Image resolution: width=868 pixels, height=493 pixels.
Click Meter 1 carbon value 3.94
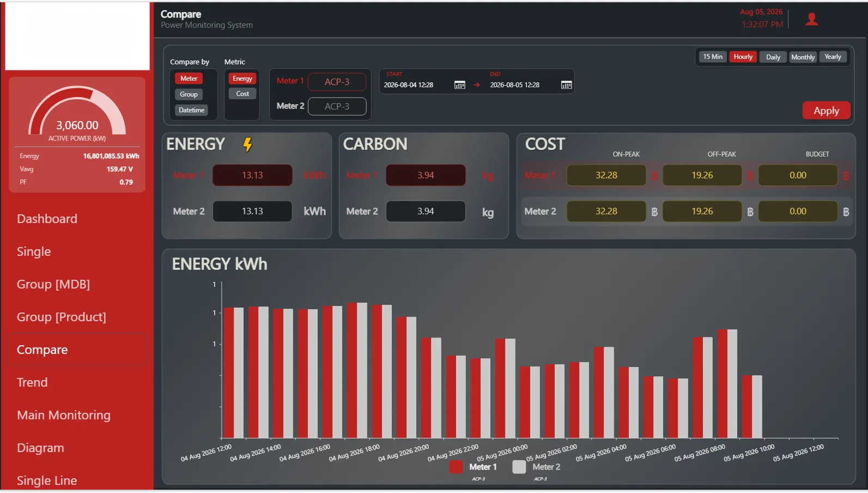click(x=426, y=175)
